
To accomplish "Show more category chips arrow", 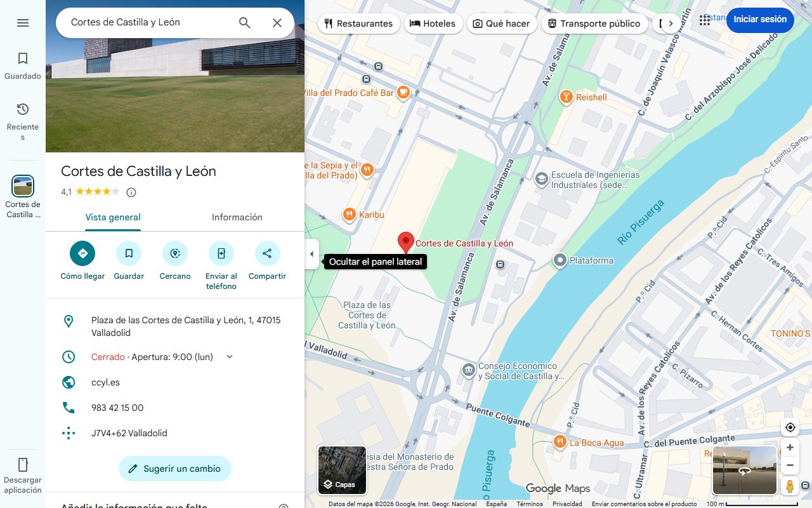I will [x=671, y=23].
